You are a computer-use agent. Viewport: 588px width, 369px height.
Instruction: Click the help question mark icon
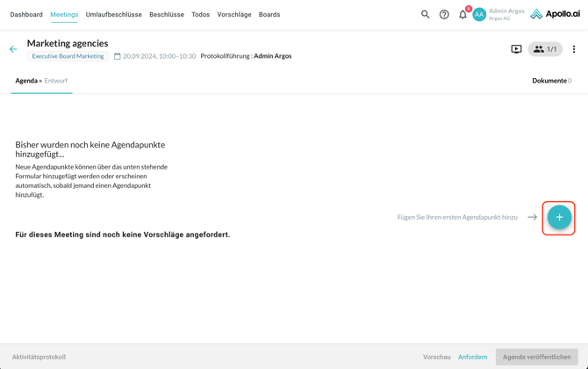(444, 15)
